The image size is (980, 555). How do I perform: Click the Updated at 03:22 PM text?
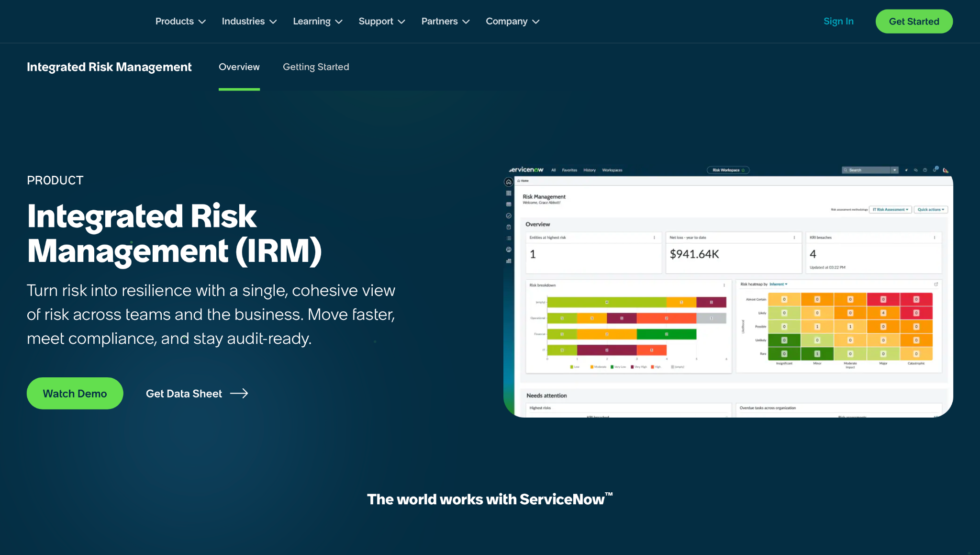click(827, 267)
